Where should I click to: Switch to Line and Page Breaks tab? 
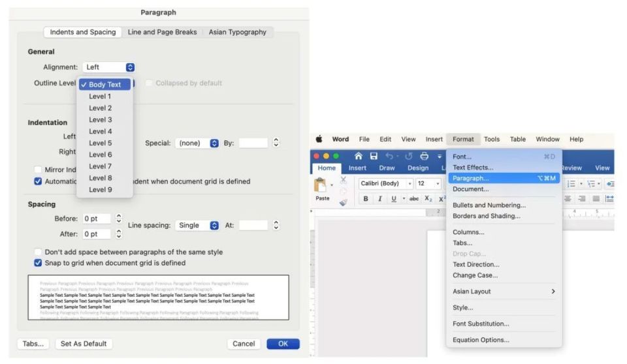click(x=163, y=32)
